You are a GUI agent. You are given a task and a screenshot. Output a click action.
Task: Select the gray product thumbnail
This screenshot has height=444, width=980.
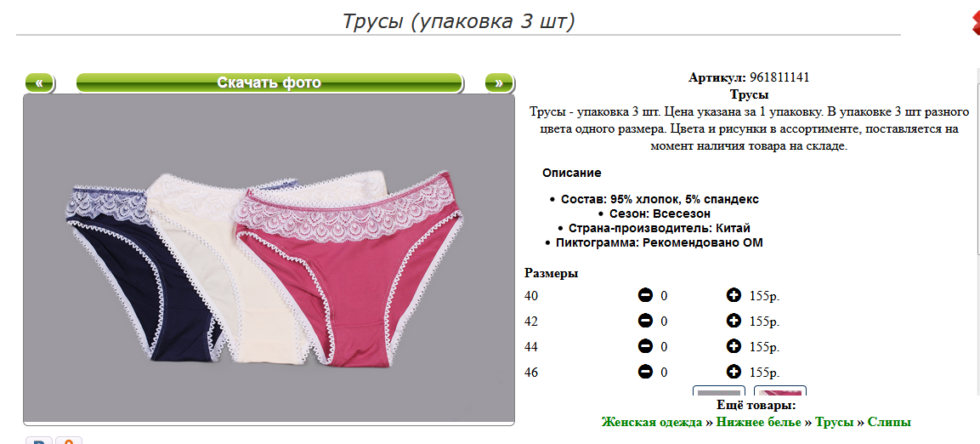(719, 391)
